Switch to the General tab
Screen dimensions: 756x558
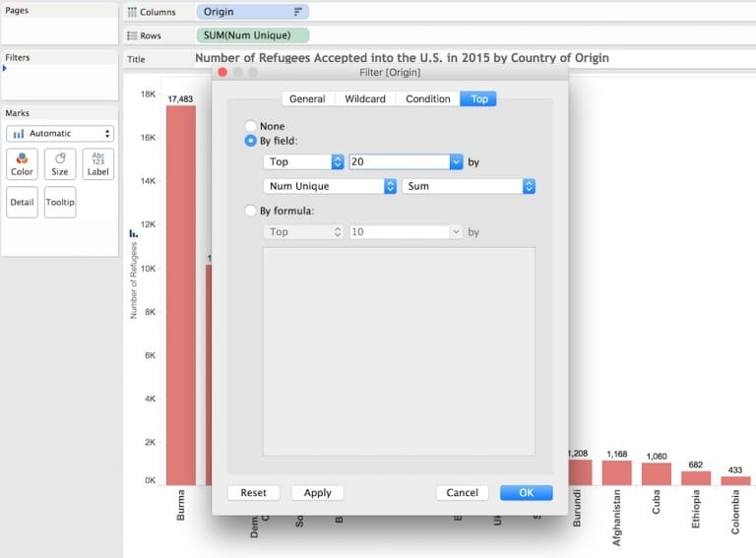click(x=307, y=98)
